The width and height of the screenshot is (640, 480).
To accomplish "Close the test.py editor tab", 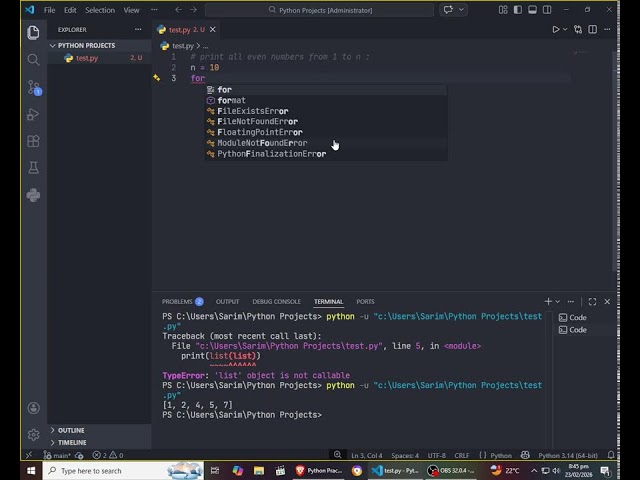I will 213,29.
